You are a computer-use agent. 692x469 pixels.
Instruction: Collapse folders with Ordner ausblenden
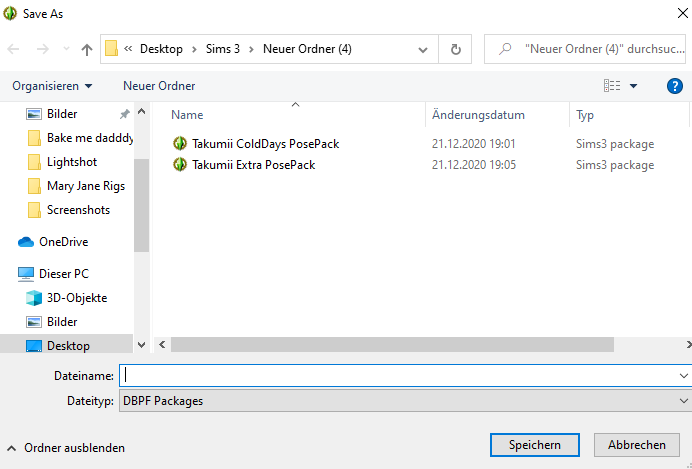point(65,448)
